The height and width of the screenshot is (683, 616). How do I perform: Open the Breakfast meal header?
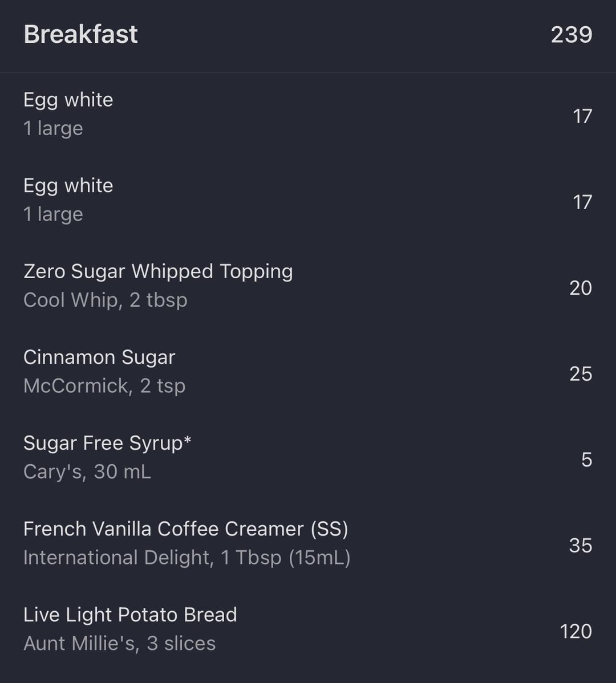(308, 35)
